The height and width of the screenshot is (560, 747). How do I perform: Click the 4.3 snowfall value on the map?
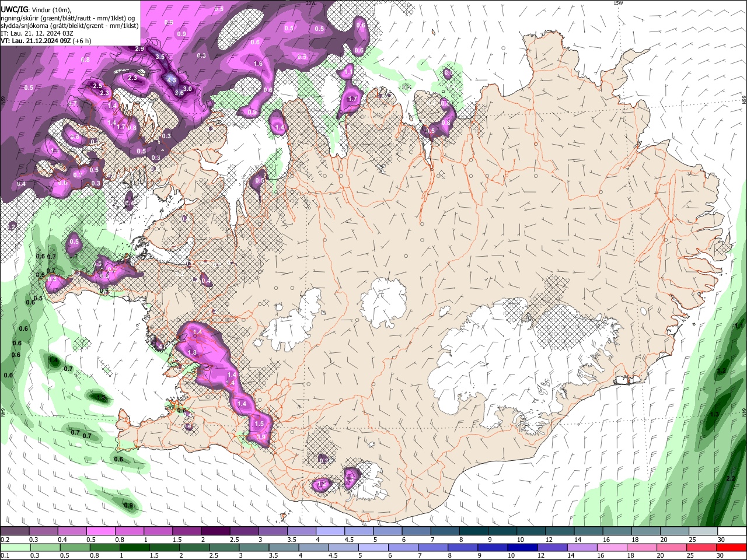click(172, 80)
